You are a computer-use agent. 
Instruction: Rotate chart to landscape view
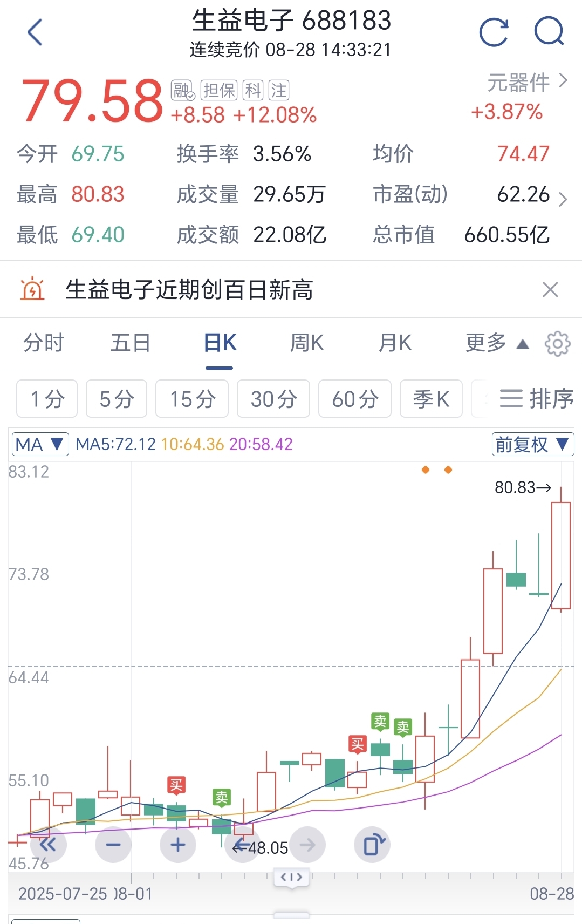click(x=372, y=845)
